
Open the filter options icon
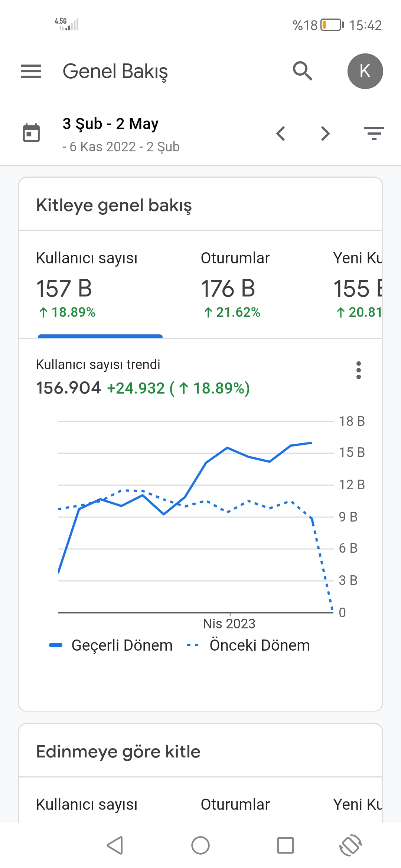point(374,134)
